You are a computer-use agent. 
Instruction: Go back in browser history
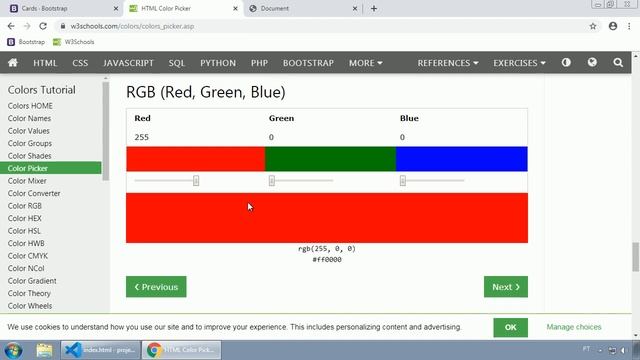point(11,26)
